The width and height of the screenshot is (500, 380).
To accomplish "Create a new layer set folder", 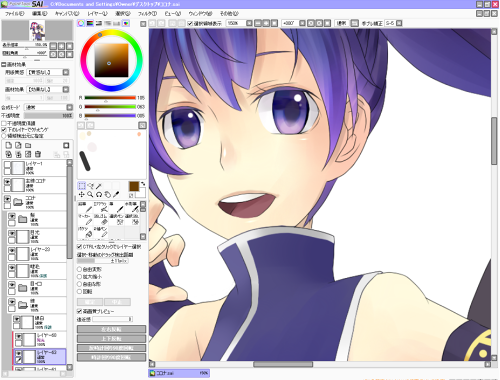I will (x=28, y=145).
